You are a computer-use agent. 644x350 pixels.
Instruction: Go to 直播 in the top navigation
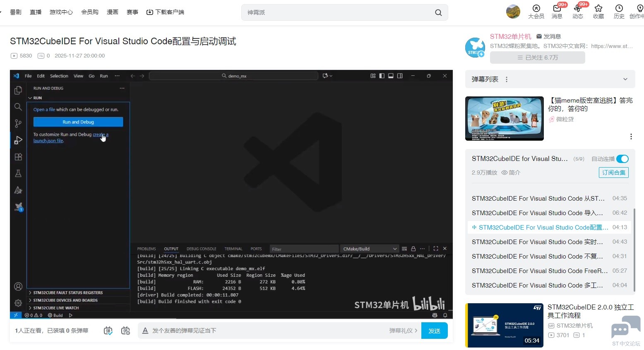coord(36,12)
